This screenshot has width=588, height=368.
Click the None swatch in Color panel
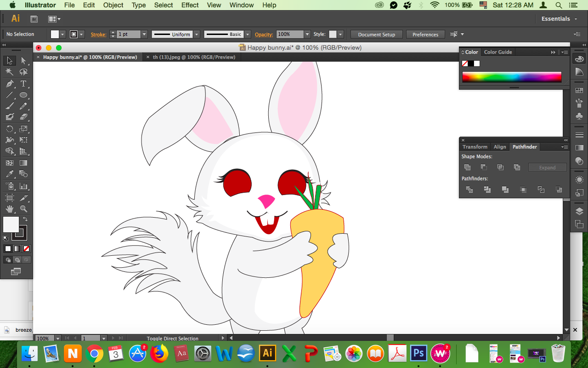[x=465, y=63]
